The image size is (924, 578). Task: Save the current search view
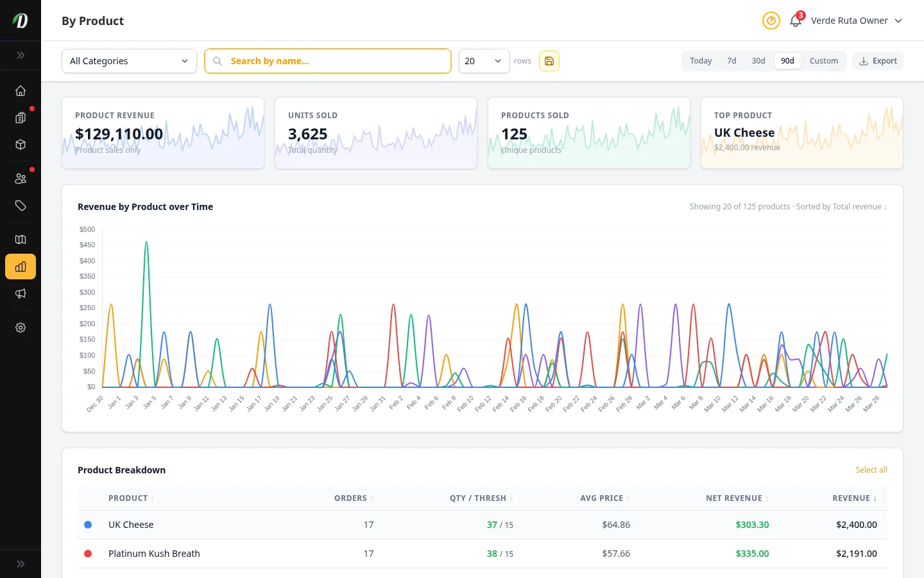[x=549, y=60]
